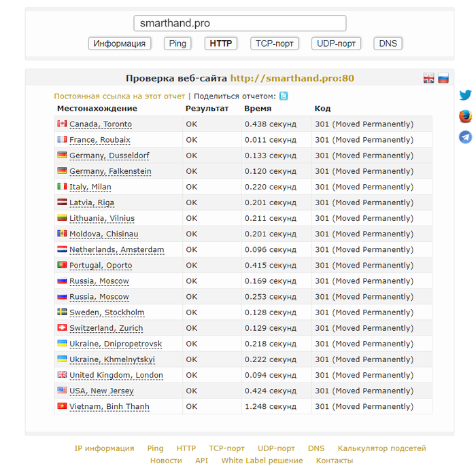The width and height of the screenshot is (476, 466).
Task: Open Ukraine, Dnipropetrovsk location link
Action: [116, 344]
